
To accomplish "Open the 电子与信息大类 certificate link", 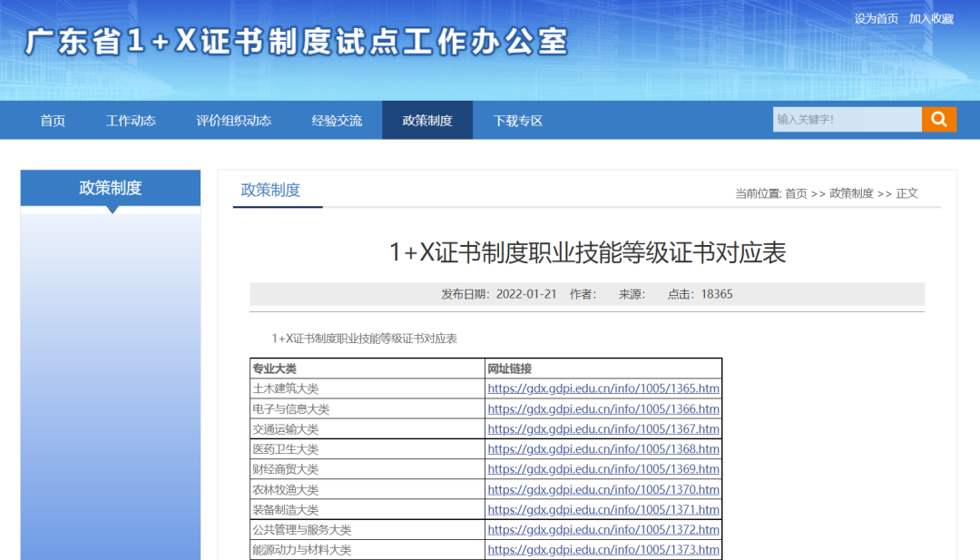I will click(603, 408).
